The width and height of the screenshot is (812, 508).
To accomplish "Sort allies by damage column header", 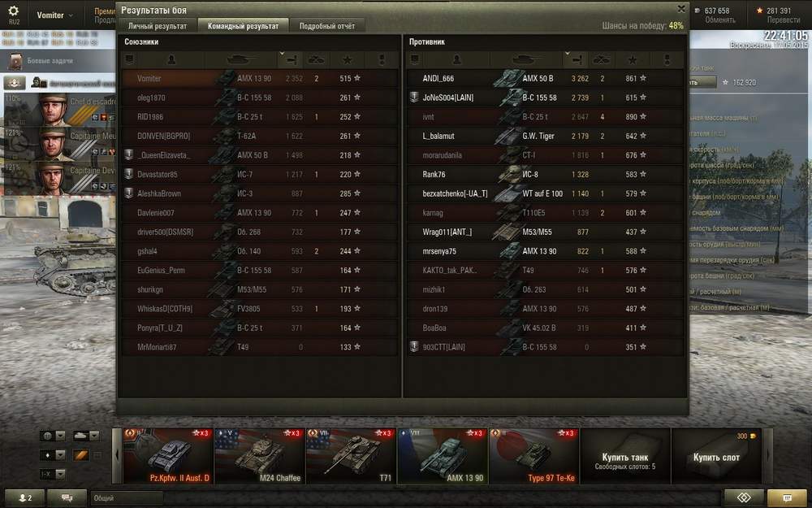I will coord(291,60).
